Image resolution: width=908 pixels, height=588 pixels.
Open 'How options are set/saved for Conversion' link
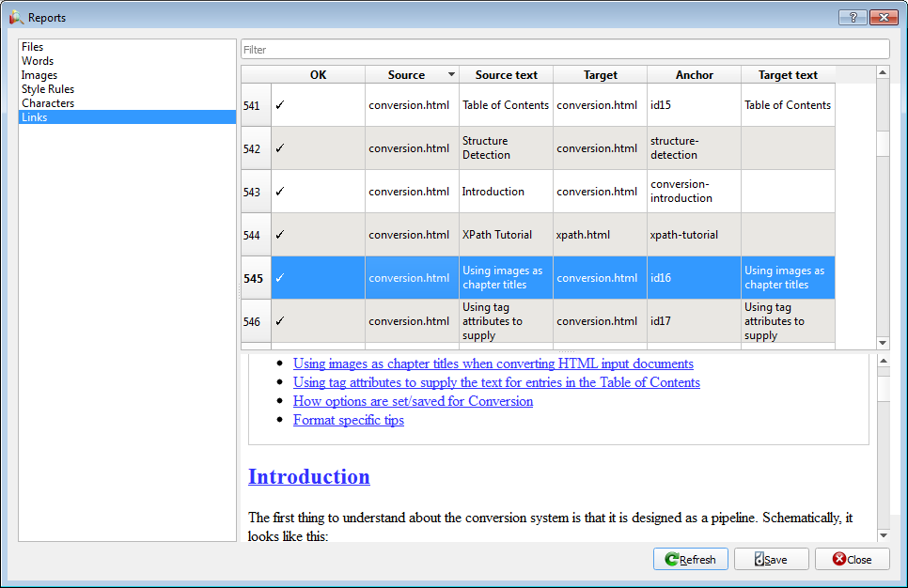coord(413,401)
